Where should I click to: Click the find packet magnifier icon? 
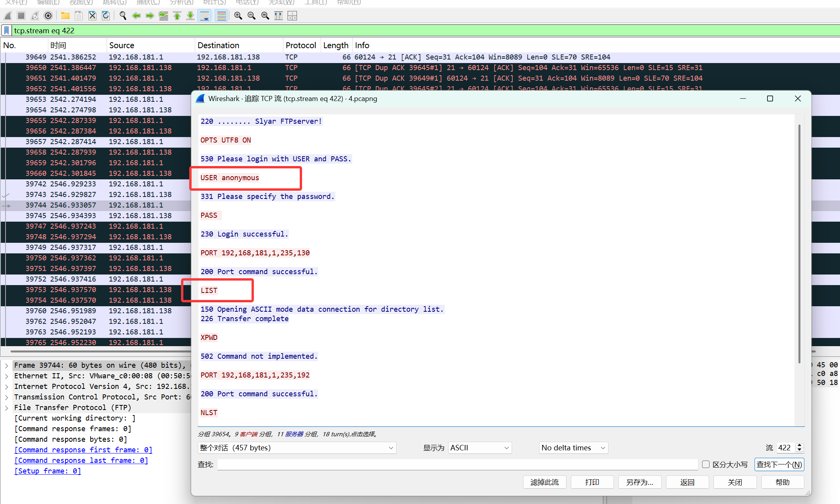pos(123,16)
